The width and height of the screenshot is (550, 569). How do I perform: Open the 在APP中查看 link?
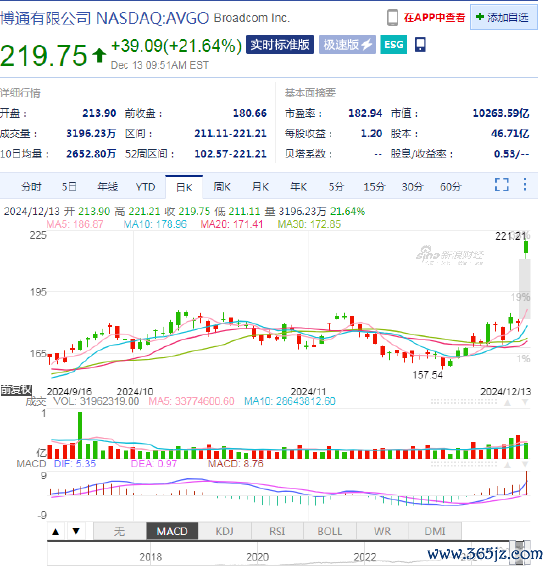pyautogui.click(x=434, y=17)
